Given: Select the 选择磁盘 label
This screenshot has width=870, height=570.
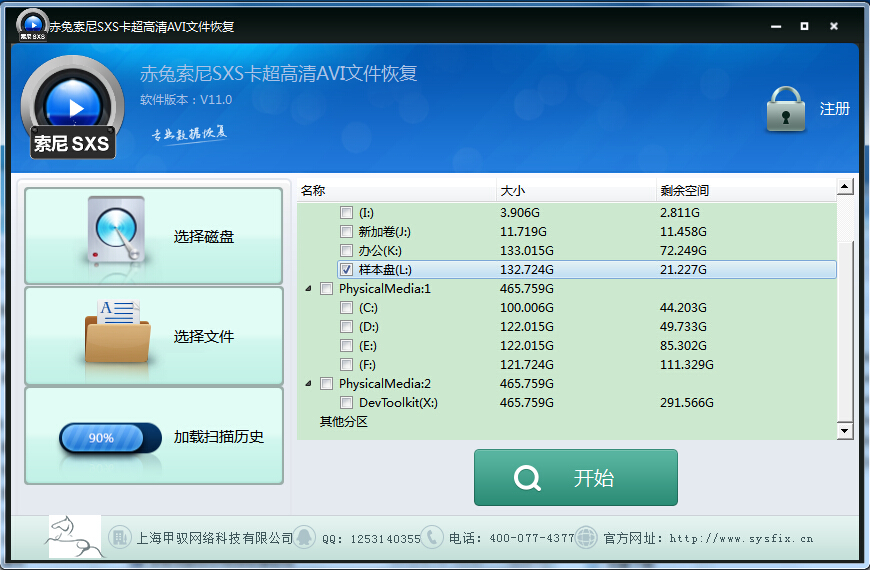Looking at the screenshot, I should click(x=204, y=237).
